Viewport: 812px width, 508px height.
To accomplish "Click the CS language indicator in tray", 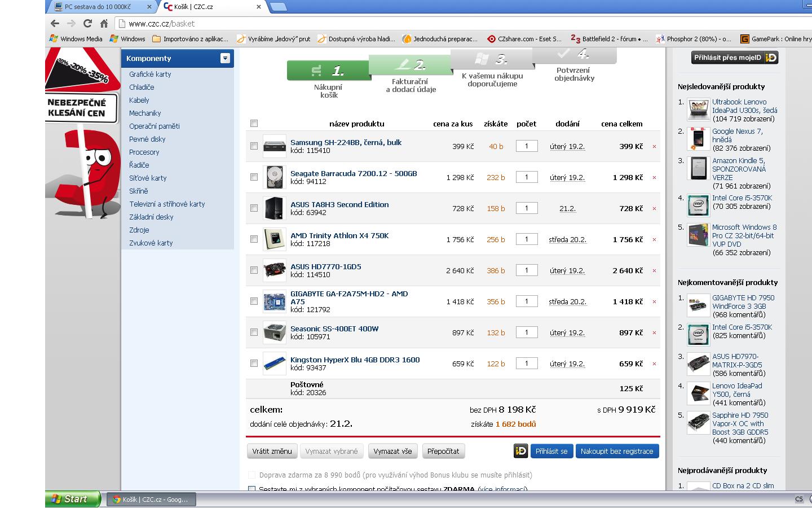I will [x=799, y=499].
